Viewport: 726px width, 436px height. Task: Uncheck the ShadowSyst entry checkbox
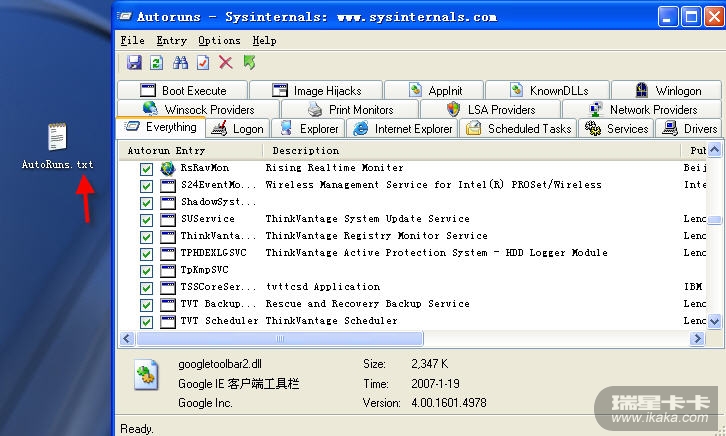(x=146, y=203)
